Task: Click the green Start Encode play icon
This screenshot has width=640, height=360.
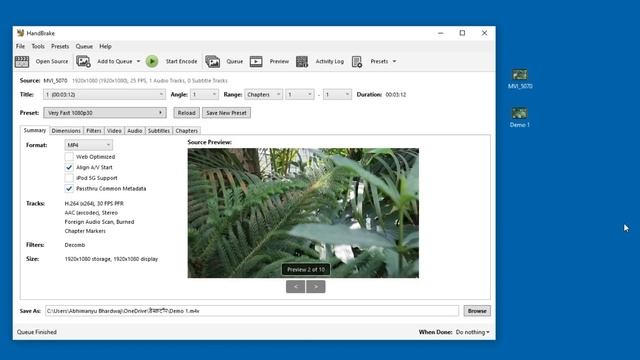Action: coord(152,62)
